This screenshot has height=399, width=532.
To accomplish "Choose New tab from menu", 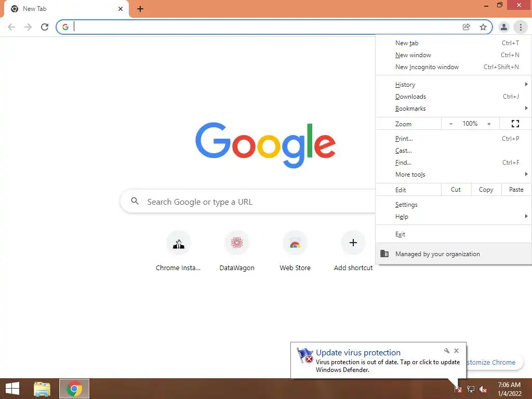I will pos(454,43).
